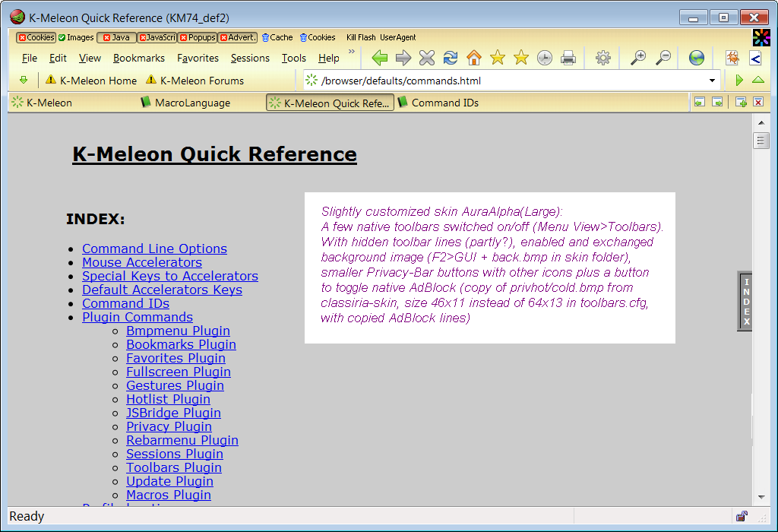Open the Bookmarks menu
Viewport: 778px width, 532px height.
pyautogui.click(x=139, y=58)
